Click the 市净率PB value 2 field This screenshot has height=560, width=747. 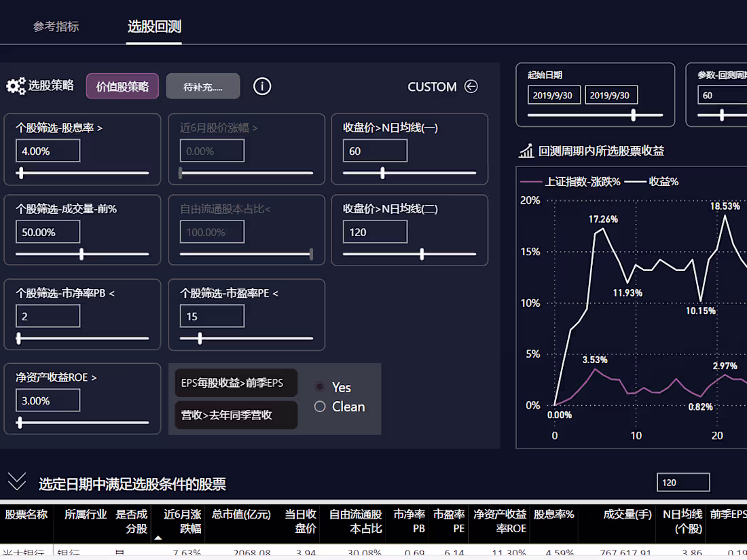click(x=48, y=316)
